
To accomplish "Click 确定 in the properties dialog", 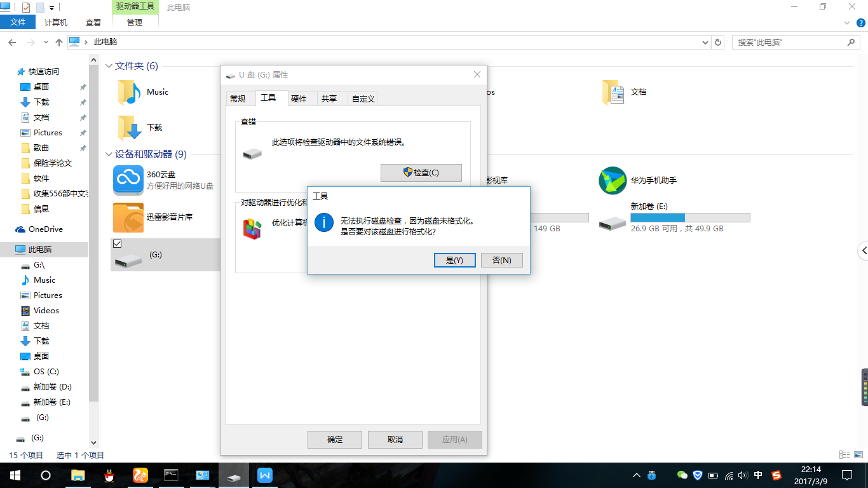I will [x=335, y=440].
